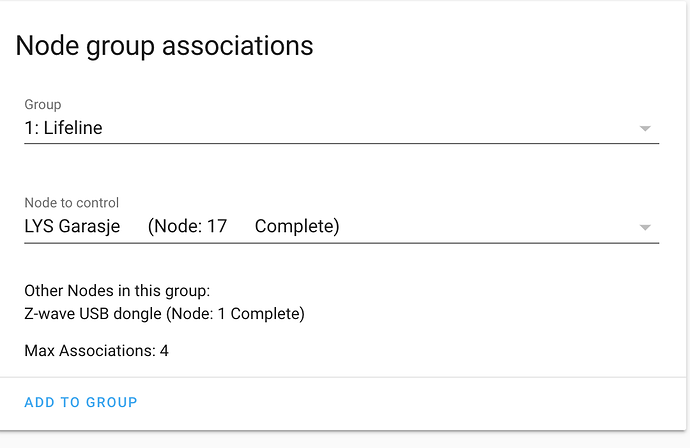
Task: Click the word 'associations' in the card title
Action: [x=238, y=46]
